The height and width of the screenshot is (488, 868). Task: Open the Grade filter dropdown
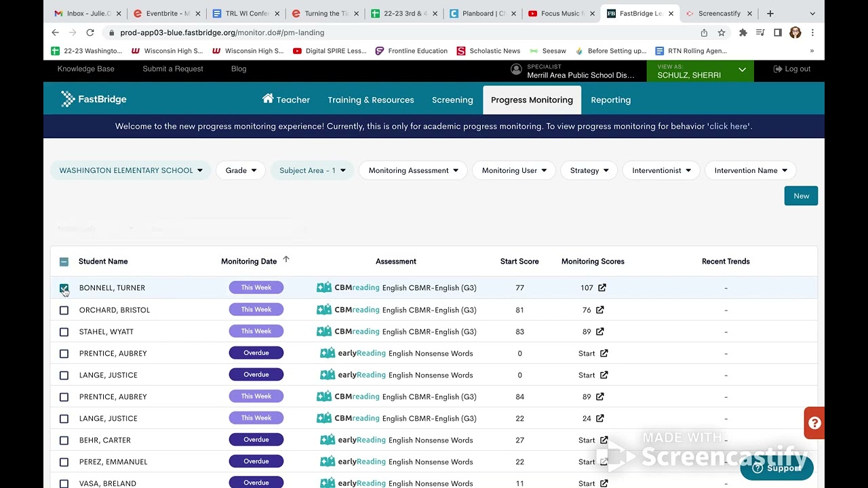pos(241,170)
